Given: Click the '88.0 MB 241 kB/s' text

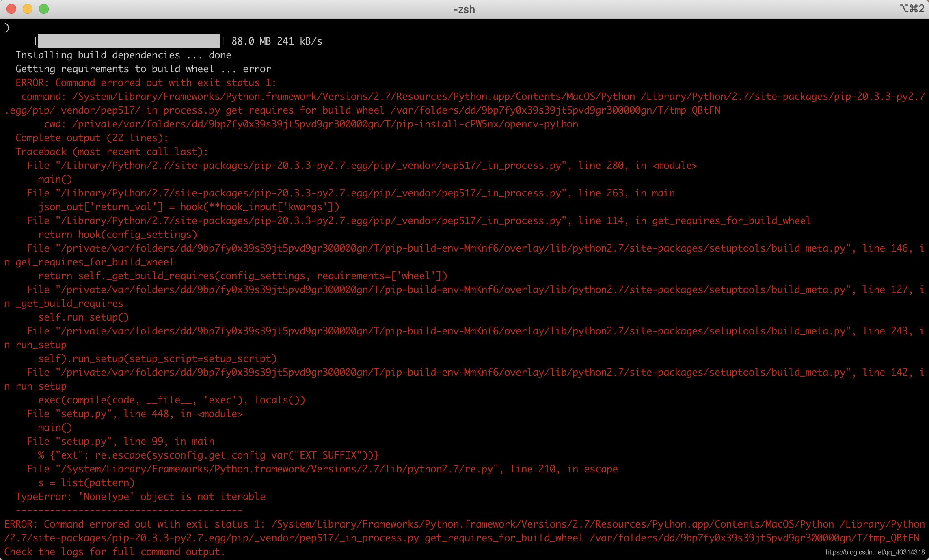Looking at the screenshot, I should pyautogui.click(x=277, y=41).
